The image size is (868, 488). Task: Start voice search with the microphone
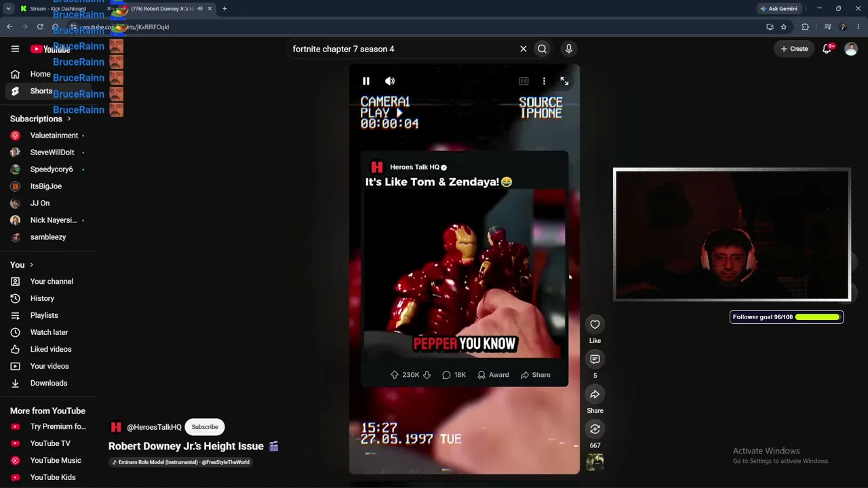tap(569, 49)
